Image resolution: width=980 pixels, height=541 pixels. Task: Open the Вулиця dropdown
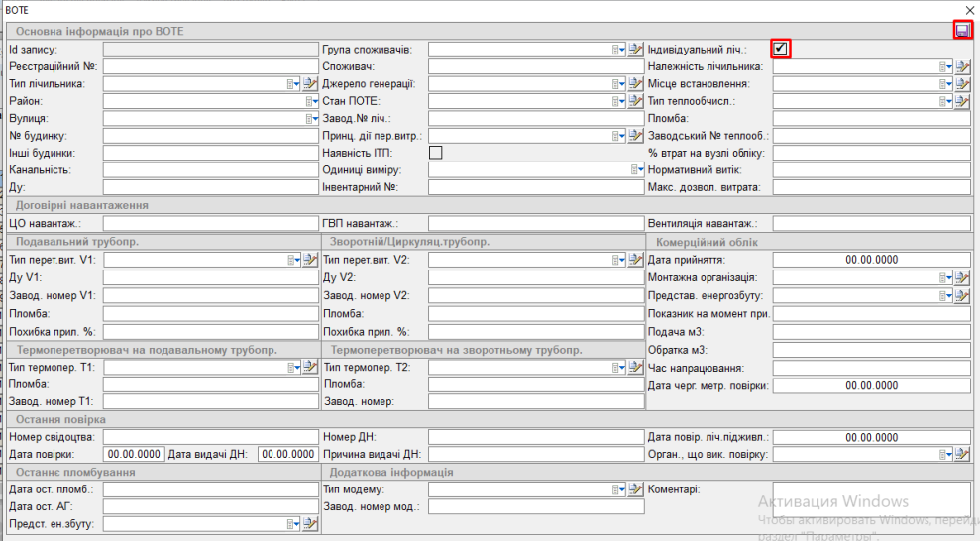point(310,119)
